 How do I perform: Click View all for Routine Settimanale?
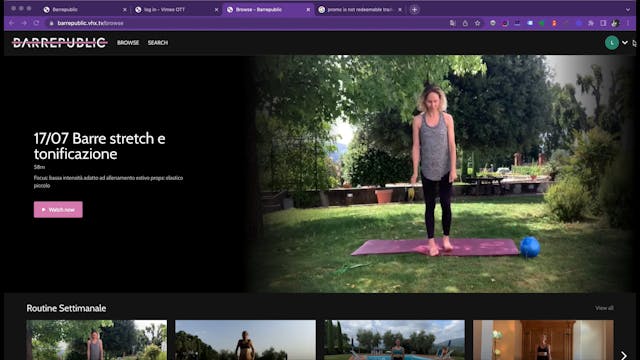click(604, 308)
